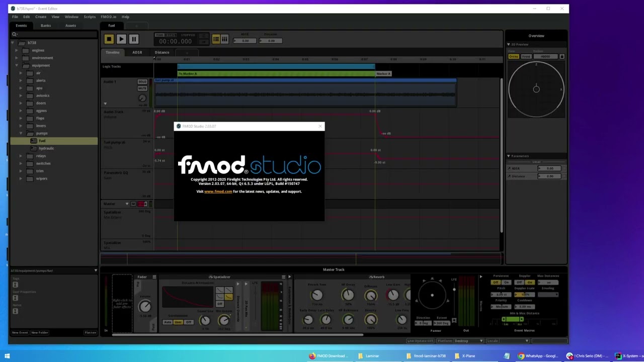The width and height of the screenshot is (644, 362).
Task: Set Doppler macro to Off
Action: tap(519, 283)
